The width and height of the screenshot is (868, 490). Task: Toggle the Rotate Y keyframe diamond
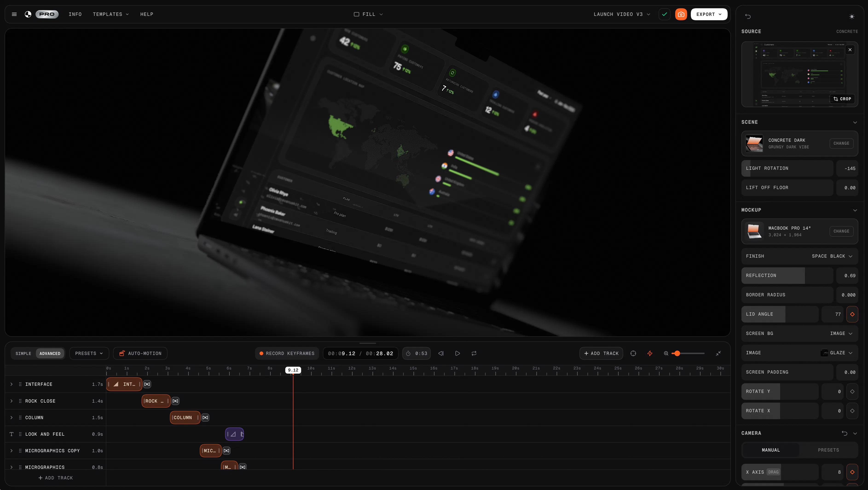pos(852,391)
